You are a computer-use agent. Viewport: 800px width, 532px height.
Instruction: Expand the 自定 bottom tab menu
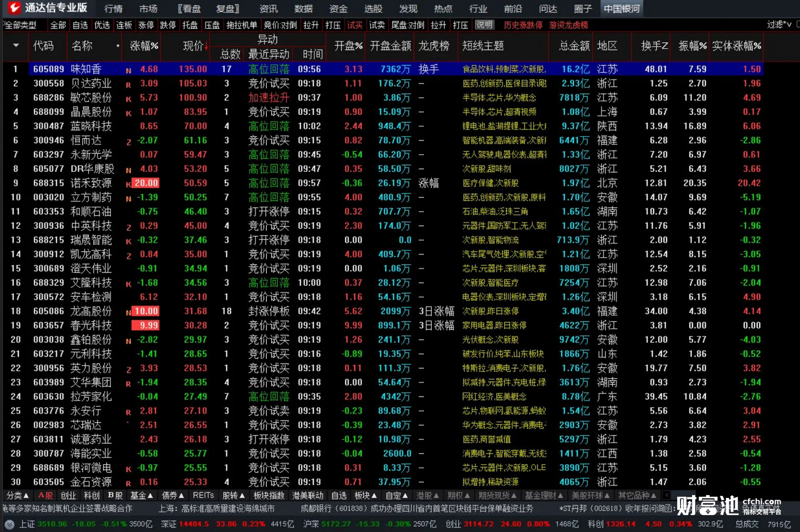coord(397,496)
